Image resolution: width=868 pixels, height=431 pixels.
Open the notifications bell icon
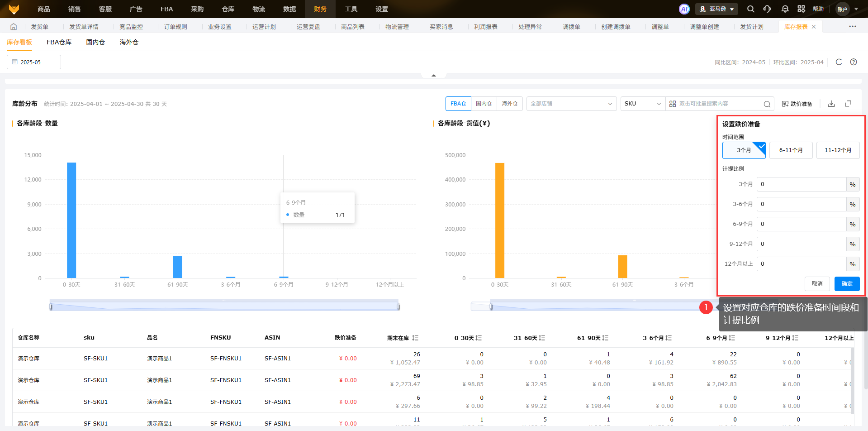coord(785,9)
